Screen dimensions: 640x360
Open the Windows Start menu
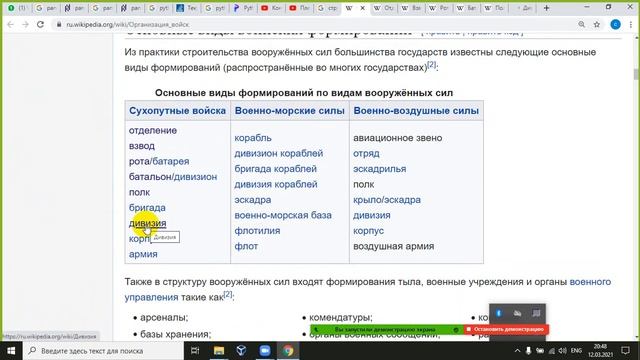pos(11,351)
